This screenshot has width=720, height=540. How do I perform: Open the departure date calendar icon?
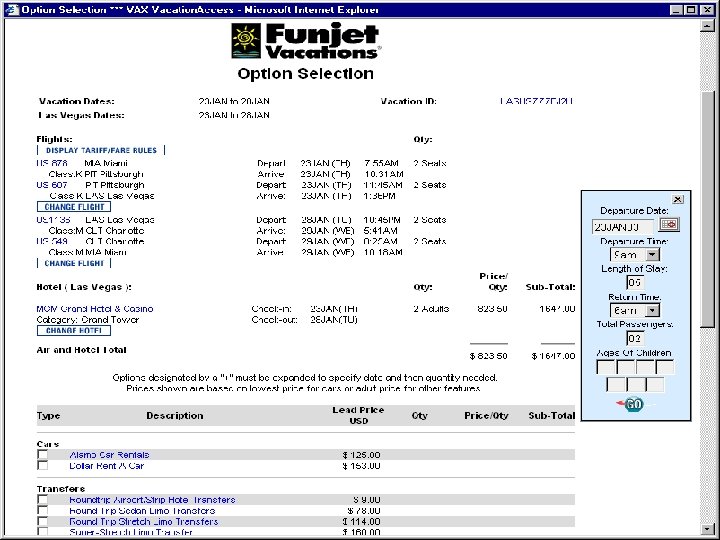click(x=669, y=225)
